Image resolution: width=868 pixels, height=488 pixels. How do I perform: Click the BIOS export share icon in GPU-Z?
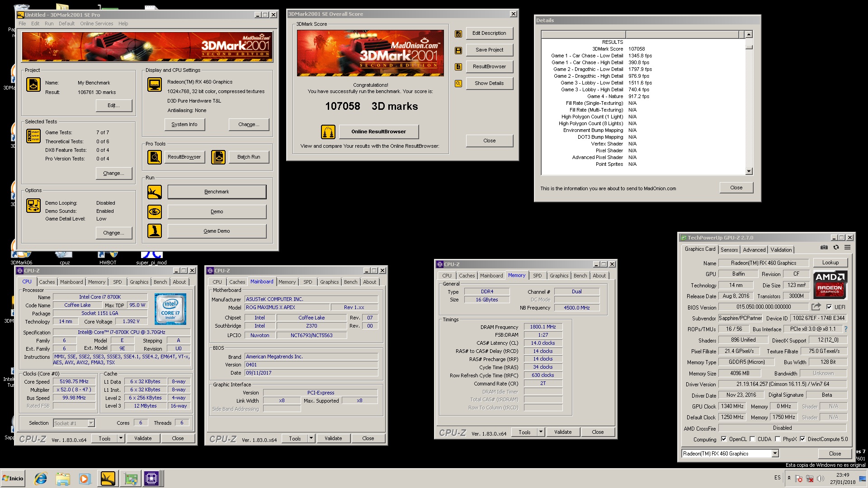coord(816,307)
